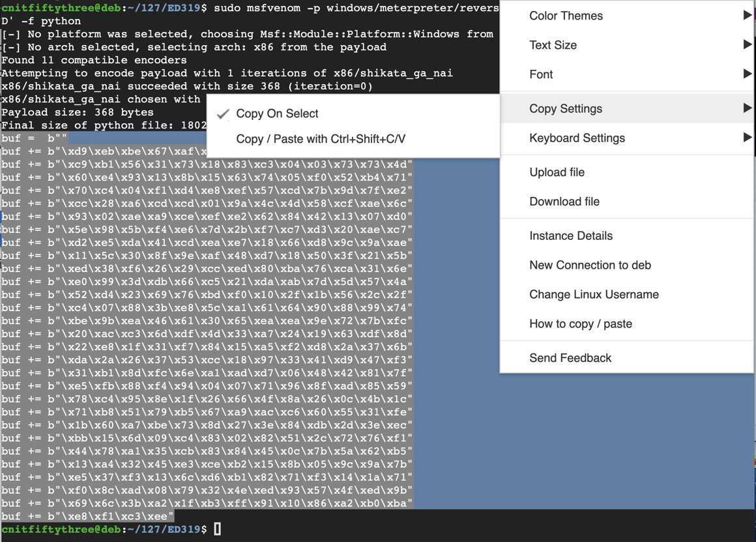Click the 'Payload size: 368 bytes' line

(77, 112)
